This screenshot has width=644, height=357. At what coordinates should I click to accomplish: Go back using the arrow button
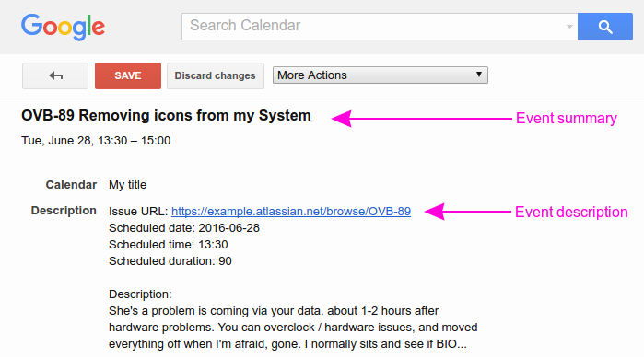click(x=55, y=76)
